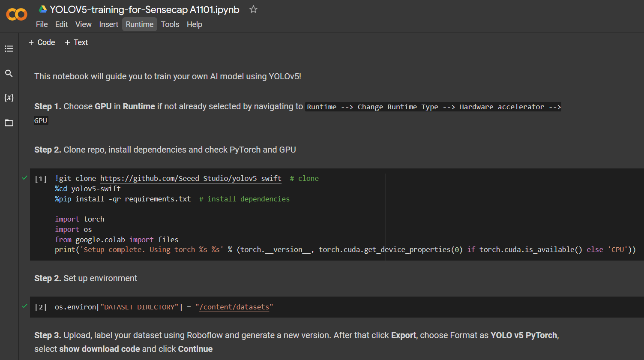Click the 'Step 3. Upload, label your dataset' text

297,342
